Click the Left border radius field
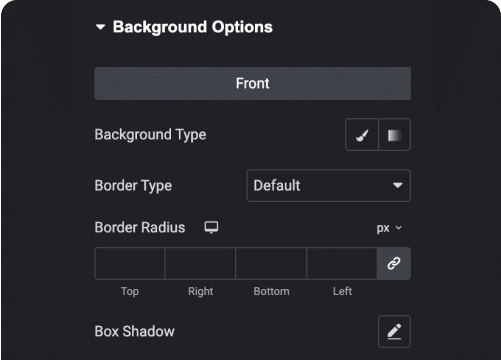501x360 pixels. pyautogui.click(x=342, y=263)
